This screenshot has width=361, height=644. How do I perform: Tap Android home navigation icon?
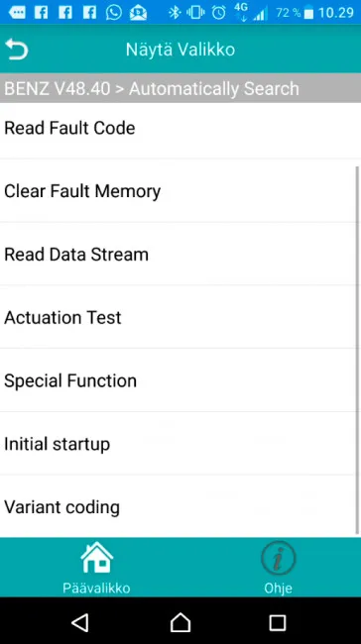point(180,622)
